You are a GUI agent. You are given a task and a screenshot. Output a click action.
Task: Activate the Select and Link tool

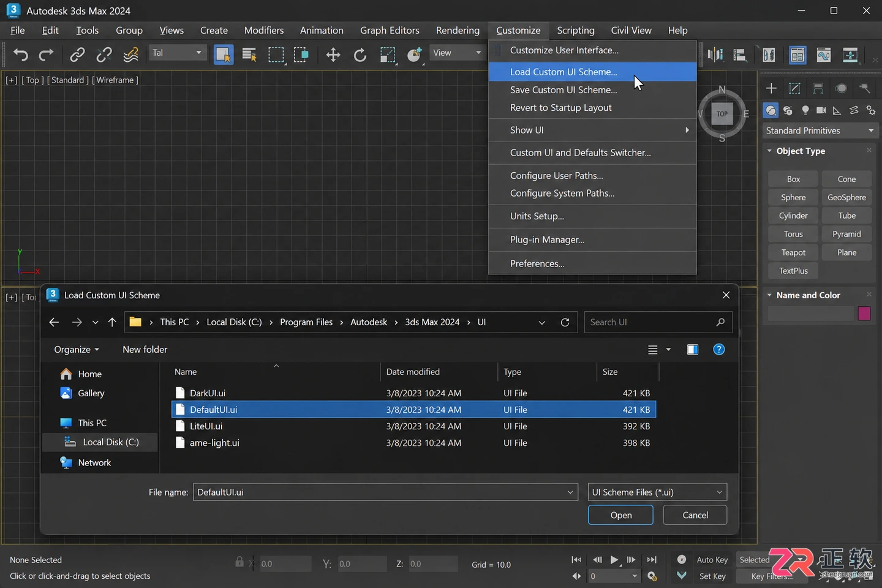point(77,55)
